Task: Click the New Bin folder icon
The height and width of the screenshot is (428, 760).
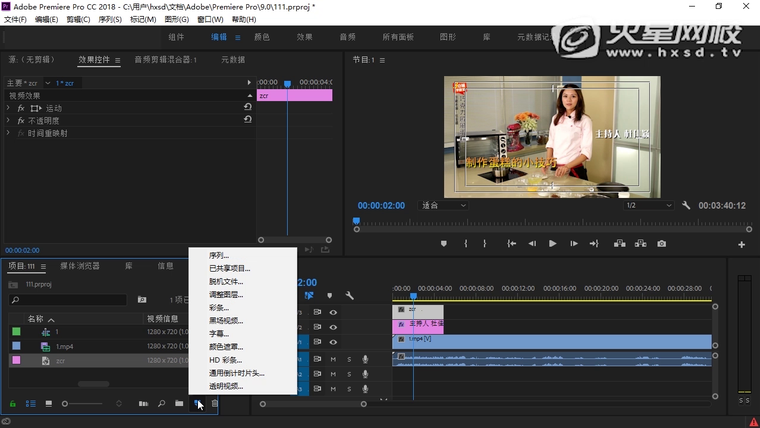Action: (179, 403)
